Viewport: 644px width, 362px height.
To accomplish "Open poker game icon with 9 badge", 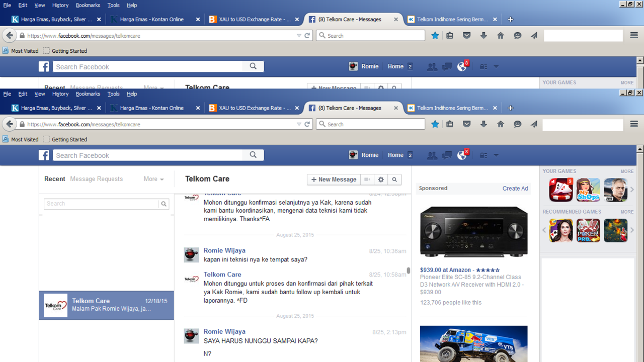I will (561, 190).
